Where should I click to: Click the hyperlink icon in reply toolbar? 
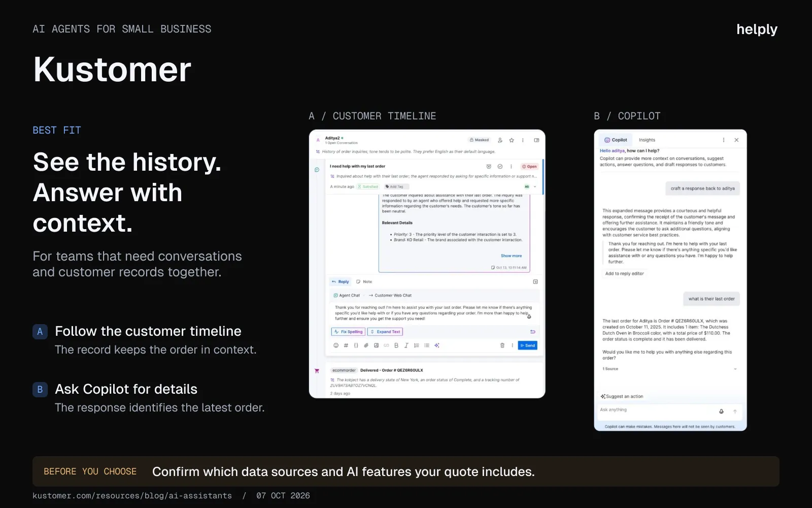(386, 345)
